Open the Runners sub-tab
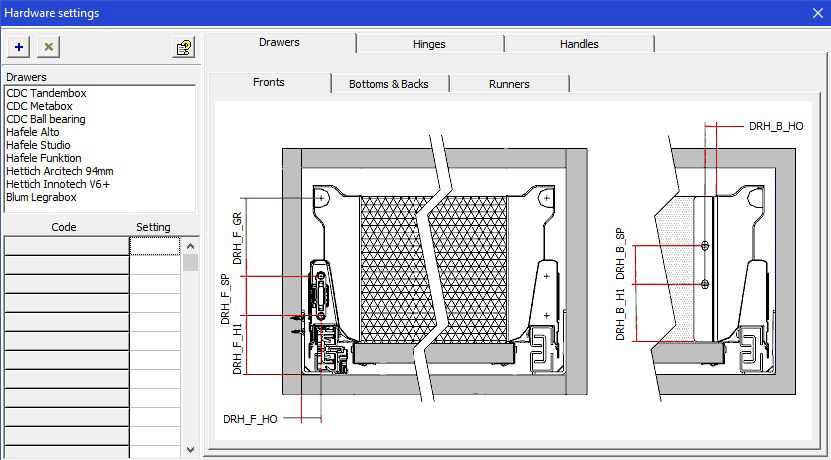 click(509, 84)
